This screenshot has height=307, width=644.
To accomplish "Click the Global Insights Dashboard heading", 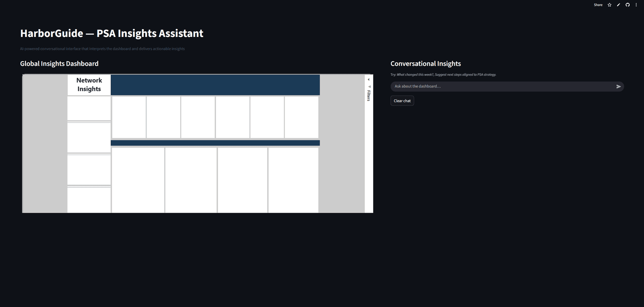I will [x=59, y=64].
